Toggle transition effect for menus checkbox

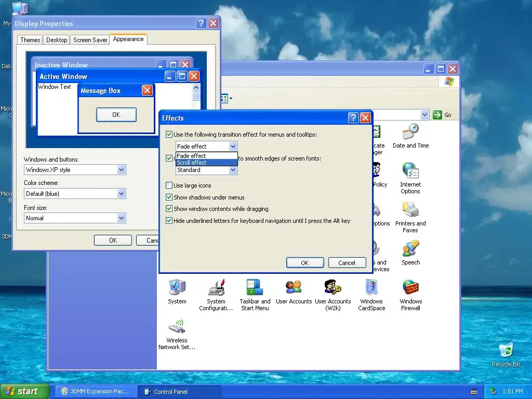click(x=169, y=135)
